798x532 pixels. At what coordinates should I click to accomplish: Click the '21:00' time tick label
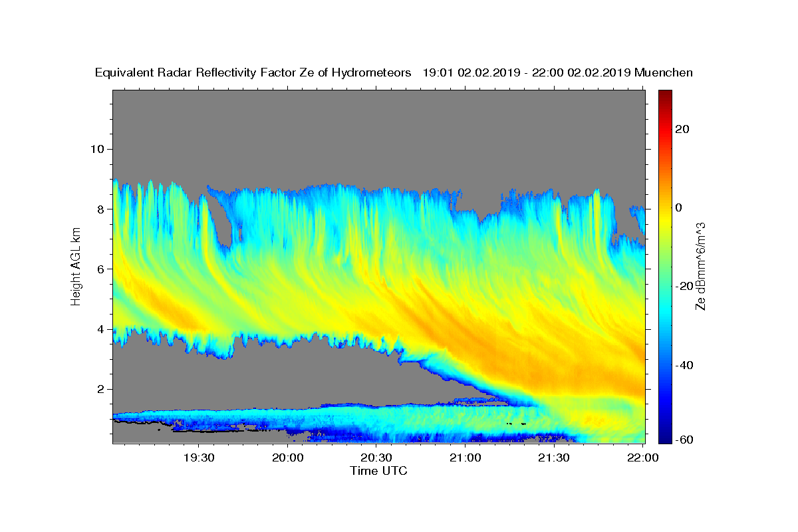pos(465,458)
